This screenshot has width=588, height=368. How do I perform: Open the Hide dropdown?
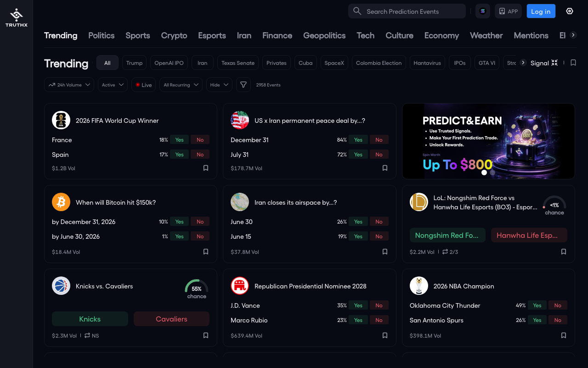coord(219,85)
